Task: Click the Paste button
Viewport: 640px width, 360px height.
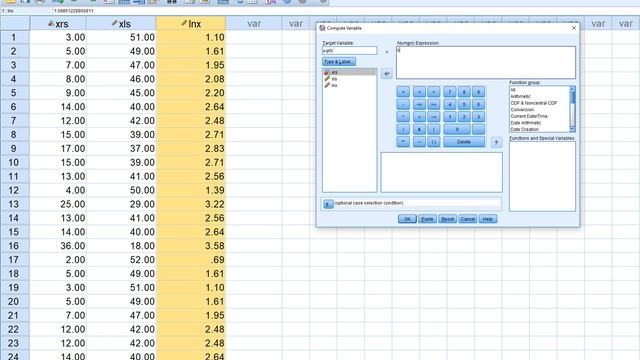Action: [x=427, y=219]
